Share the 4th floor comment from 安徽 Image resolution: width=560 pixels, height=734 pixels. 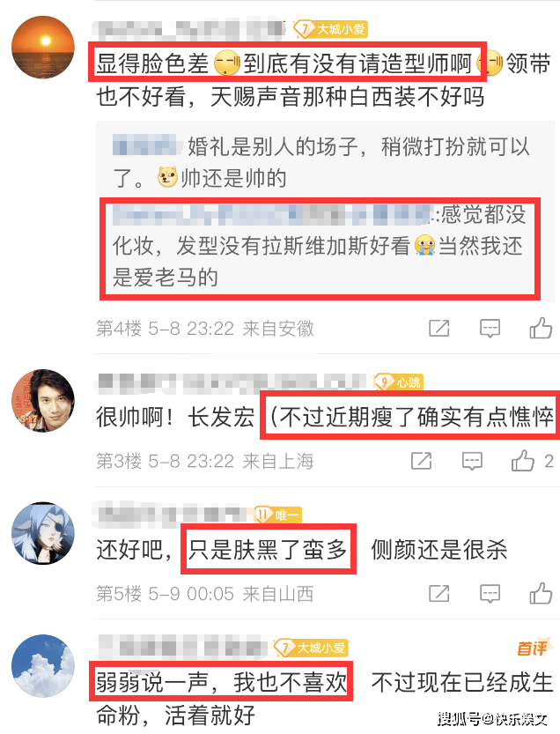coord(438,328)
